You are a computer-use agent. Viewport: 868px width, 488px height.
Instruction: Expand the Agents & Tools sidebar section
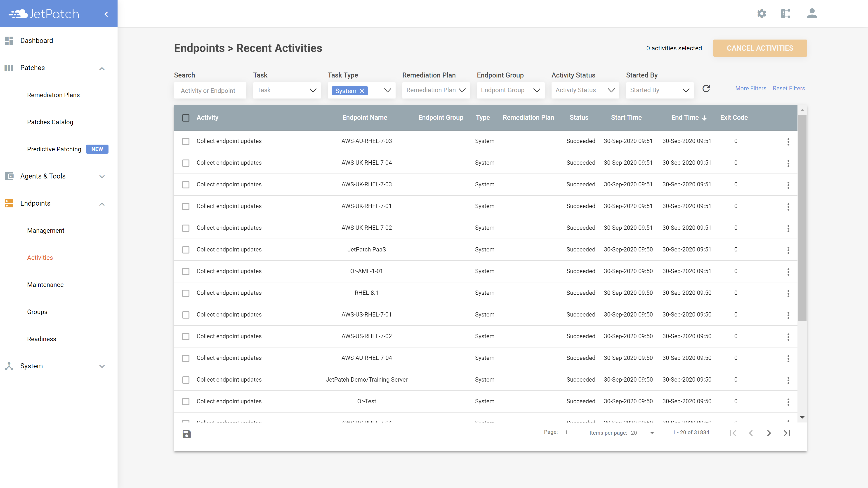(102, 176)
